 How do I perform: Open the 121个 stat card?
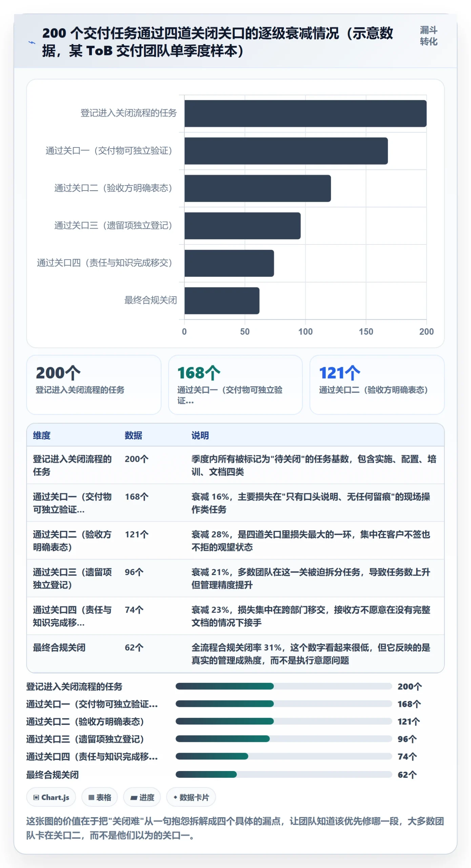[377, 385]
